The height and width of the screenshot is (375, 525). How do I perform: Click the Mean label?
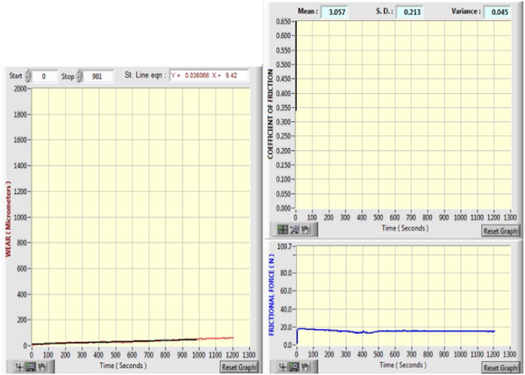pos(308,11)
